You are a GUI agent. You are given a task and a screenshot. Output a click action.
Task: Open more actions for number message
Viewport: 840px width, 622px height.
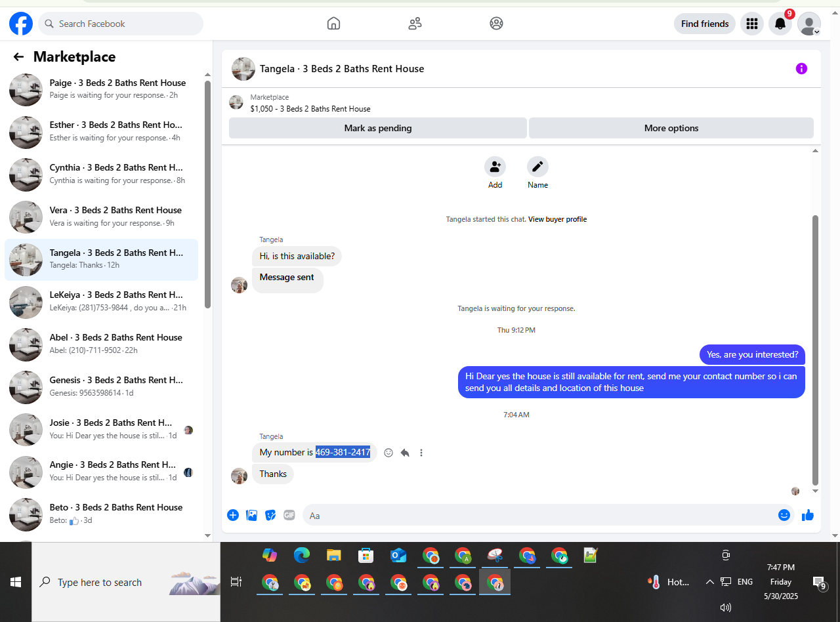click(421, 453)
